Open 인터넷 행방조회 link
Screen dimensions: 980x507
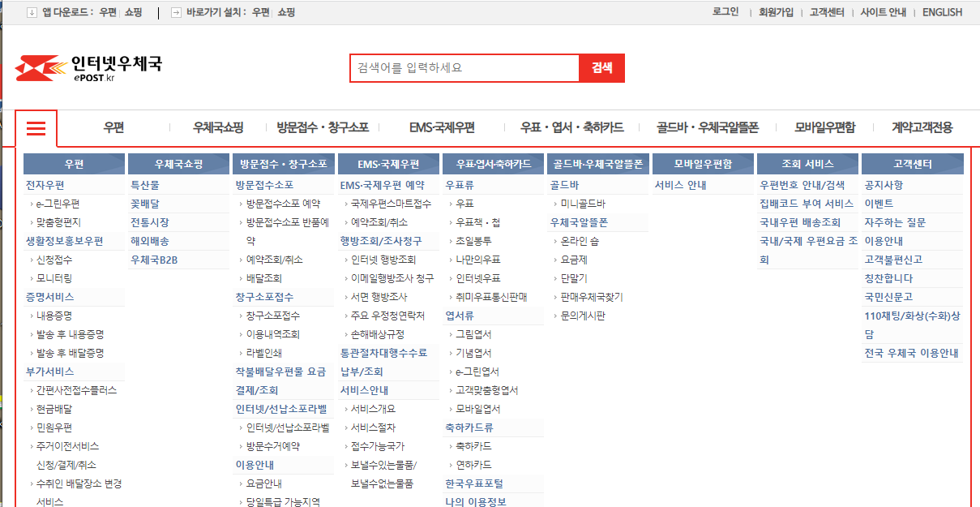[x=383, y=260]
